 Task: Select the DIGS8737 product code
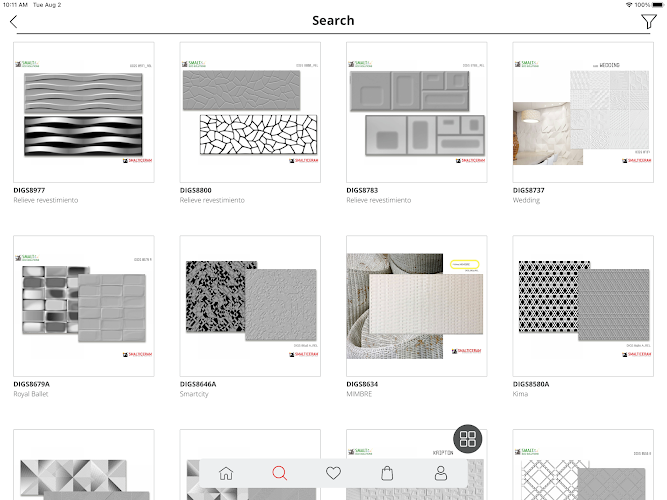529,190
